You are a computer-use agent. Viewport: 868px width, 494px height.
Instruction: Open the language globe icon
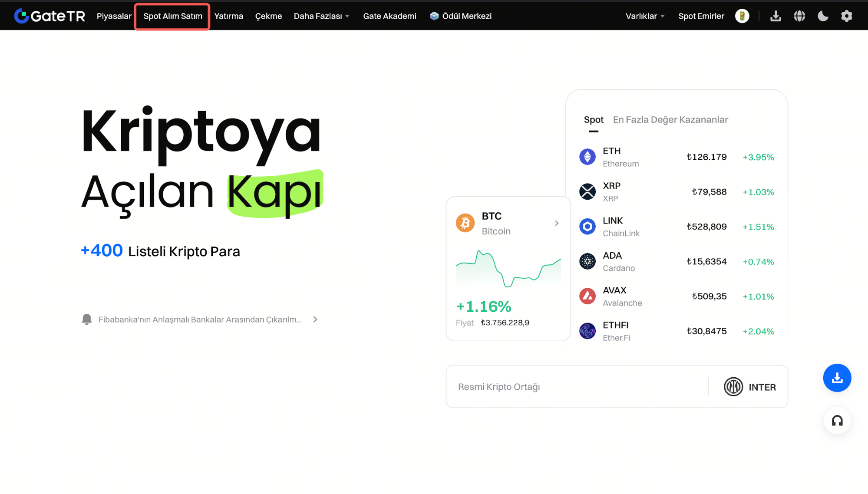(799, 16)
